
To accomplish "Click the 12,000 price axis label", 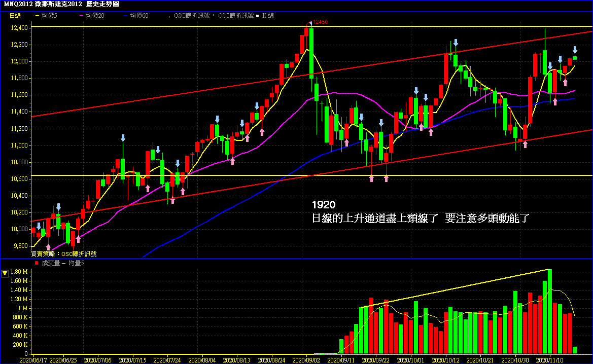I will 19,61.
